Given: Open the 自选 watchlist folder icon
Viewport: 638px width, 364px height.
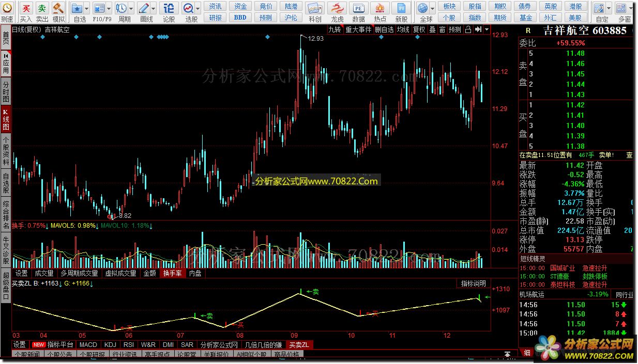Looking at the screenshot, I should pyautogui.click(x=77, y=8).
